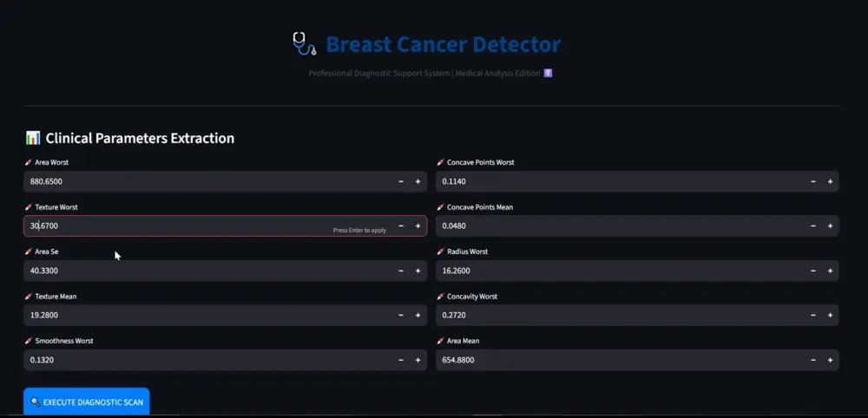Decrement Concavity Worst value
This screenshot has width=868, height=418.
click(813, 316)
